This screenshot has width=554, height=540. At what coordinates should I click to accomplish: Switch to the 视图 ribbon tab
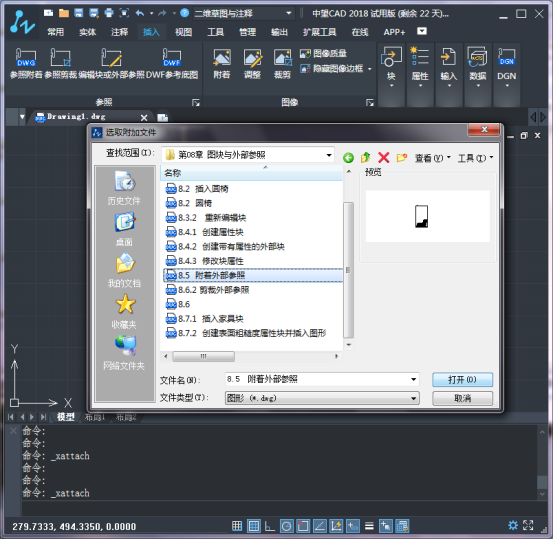click(183, 32)
